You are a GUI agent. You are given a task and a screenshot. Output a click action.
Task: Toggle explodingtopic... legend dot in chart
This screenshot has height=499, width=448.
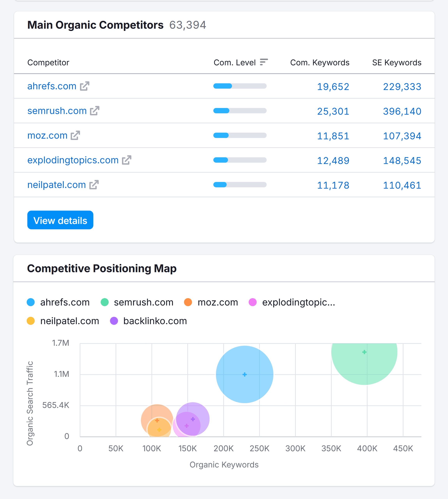253,302
